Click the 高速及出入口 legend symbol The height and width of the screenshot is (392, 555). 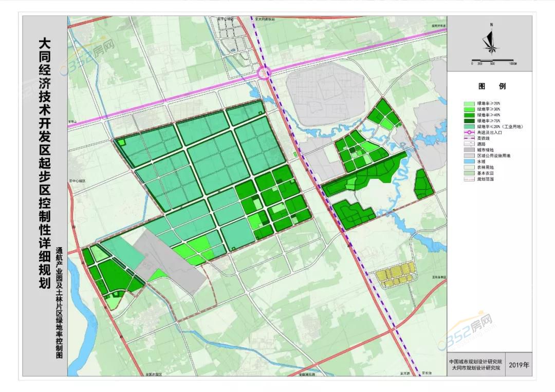point(469,133)
